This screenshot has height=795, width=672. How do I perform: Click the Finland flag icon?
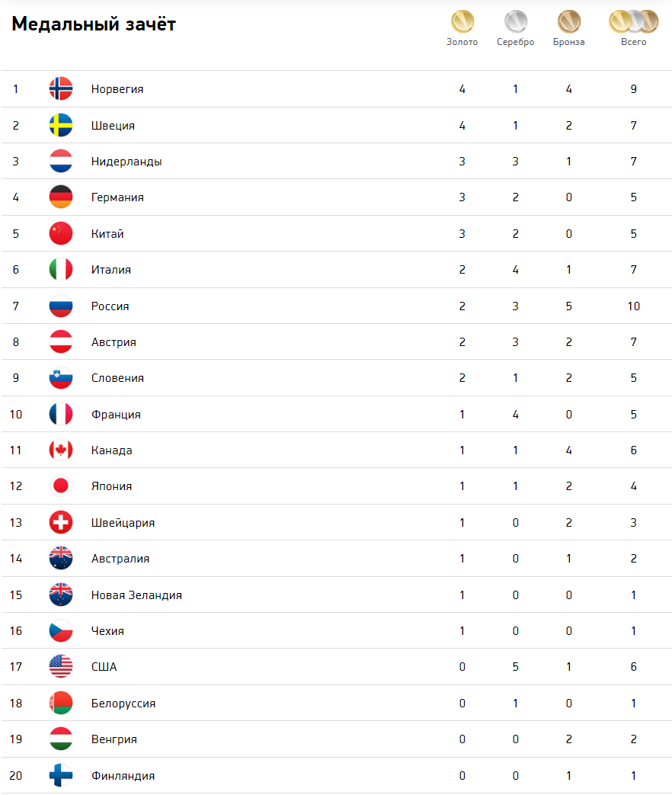(61, 776)
